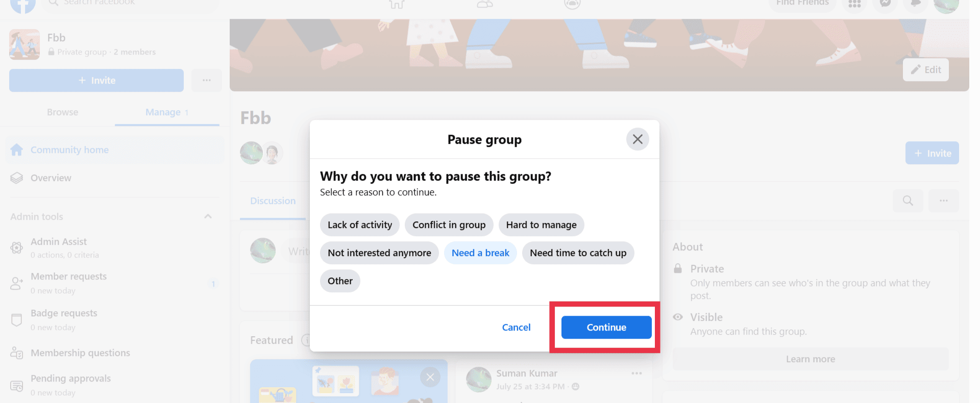The width and height of the screenshot is (980, 403).
Task: Click the Fbb group thumbnail image
Action: tap(24, 44)
